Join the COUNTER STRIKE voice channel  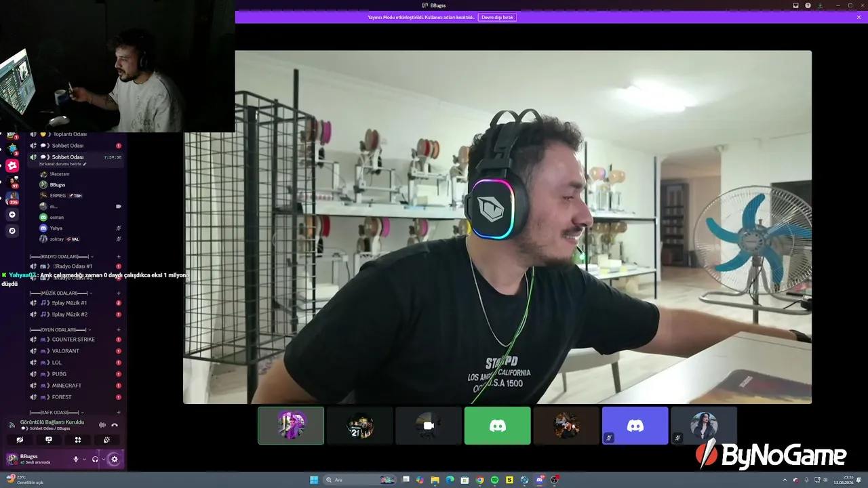76,340
